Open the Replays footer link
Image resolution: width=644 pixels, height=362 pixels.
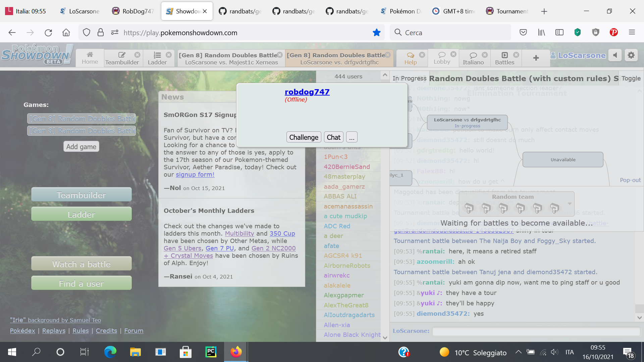[54, 330]
